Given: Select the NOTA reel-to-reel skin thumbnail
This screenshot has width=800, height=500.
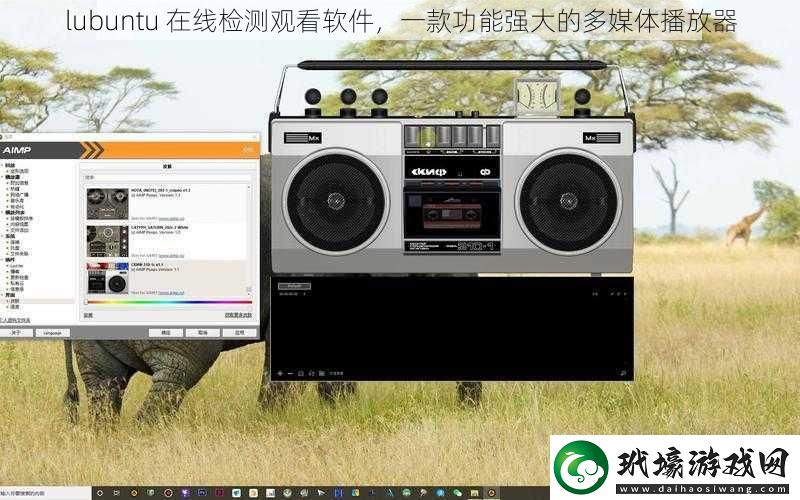Looking at the screenshot, I should 108,203.
